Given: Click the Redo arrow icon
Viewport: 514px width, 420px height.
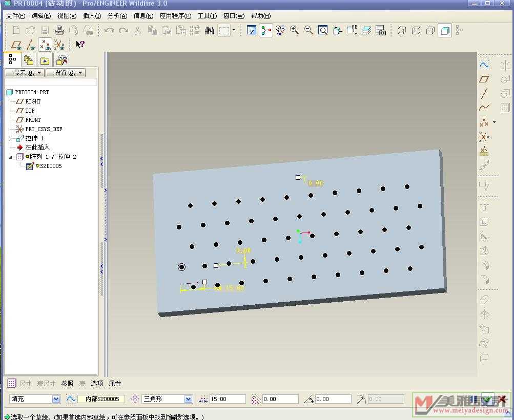Looking at the screenshot, I should point(124,30).
